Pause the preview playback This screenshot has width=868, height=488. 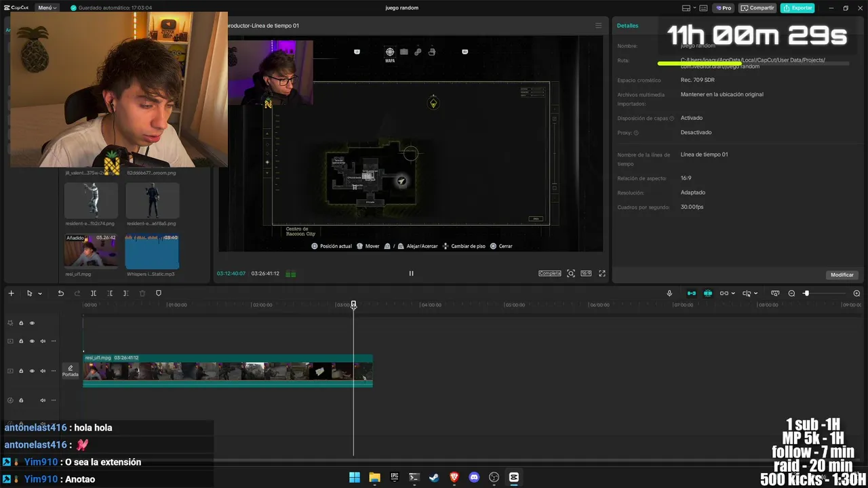pos(411,273)
